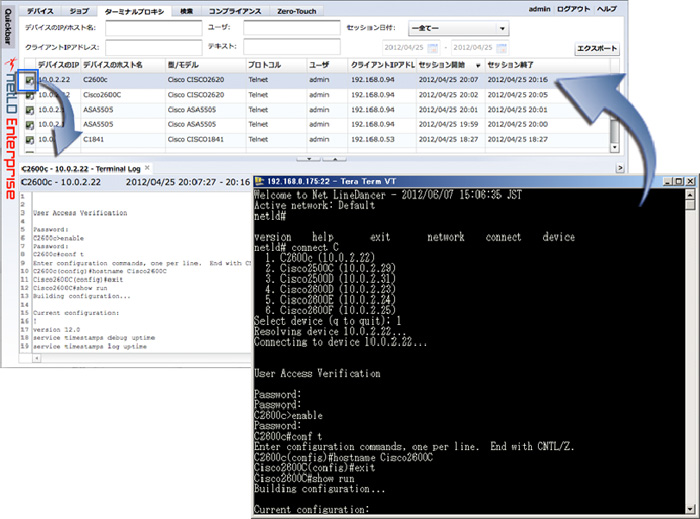The height and width of the screenshot is (519, 700).
Task: Sort by クライアントIPアドレス column header
Action: [x=382, y=65]
